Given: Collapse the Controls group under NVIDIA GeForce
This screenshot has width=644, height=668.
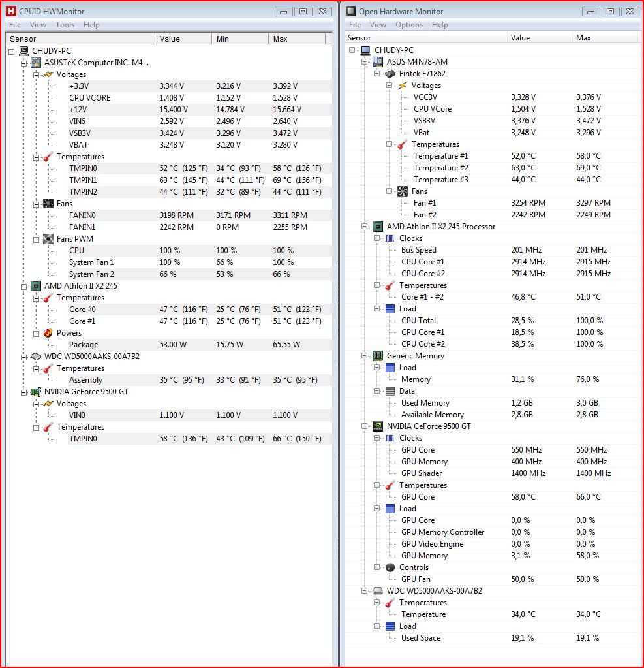Looking at the screenshot, I should [376, 567].
